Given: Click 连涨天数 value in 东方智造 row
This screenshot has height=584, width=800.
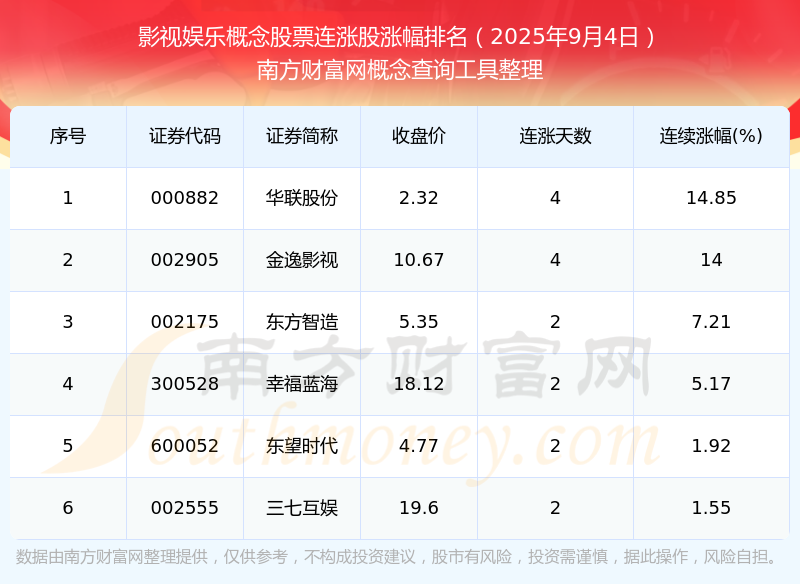Looking at the screenshot, I should (x=556, y=322).
